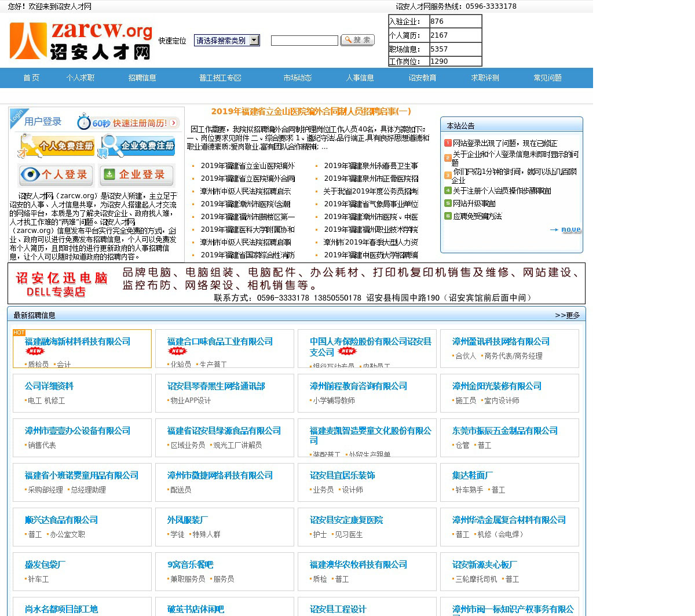The width and height of the screenshot is (695, 616).
Task: Click the 个人登录 eye icon button
Action: click(x=54, y=174)
